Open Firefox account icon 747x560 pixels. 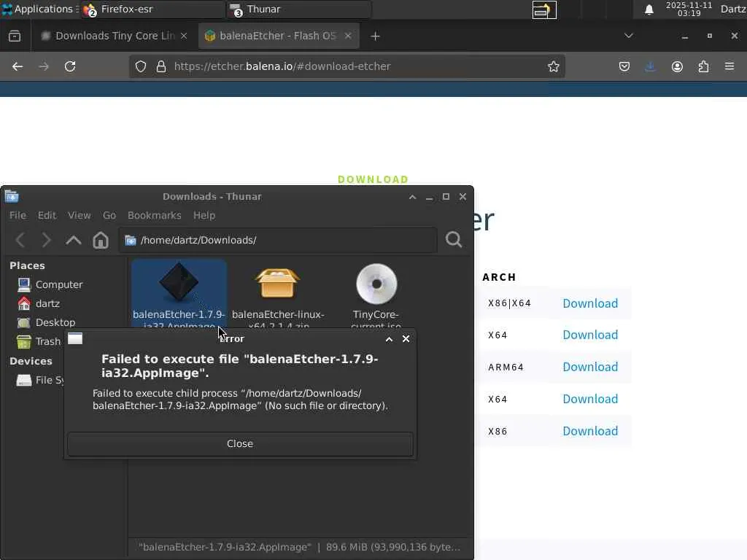coord(677,66)
